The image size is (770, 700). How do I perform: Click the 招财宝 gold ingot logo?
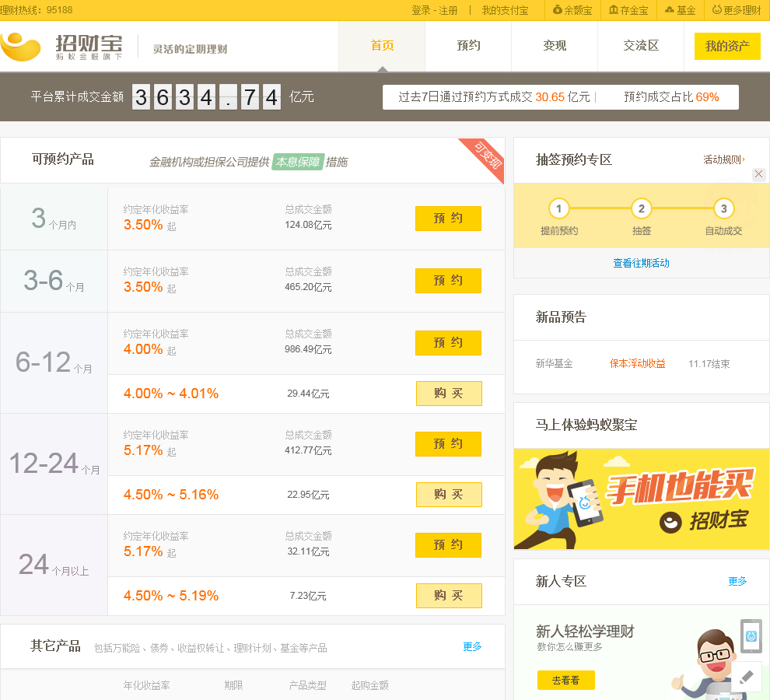point(21,47)
